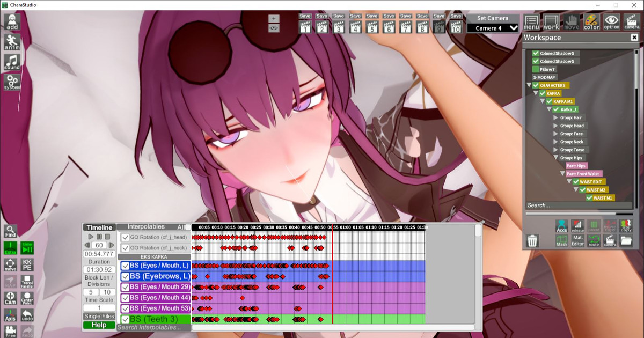Viewport: 644px width, 338px height.
Task: Click the green time play icon
Action: pos(27,248)
